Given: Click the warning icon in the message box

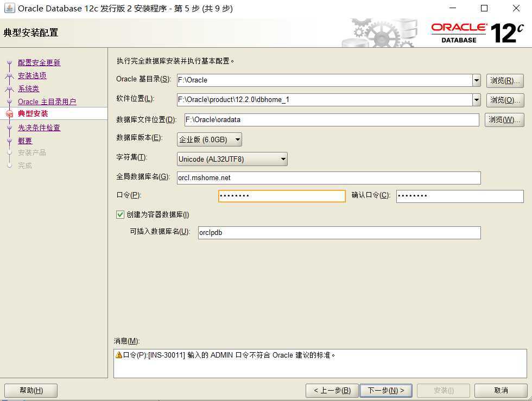Looking at the screenshot, I should [119, 355].
